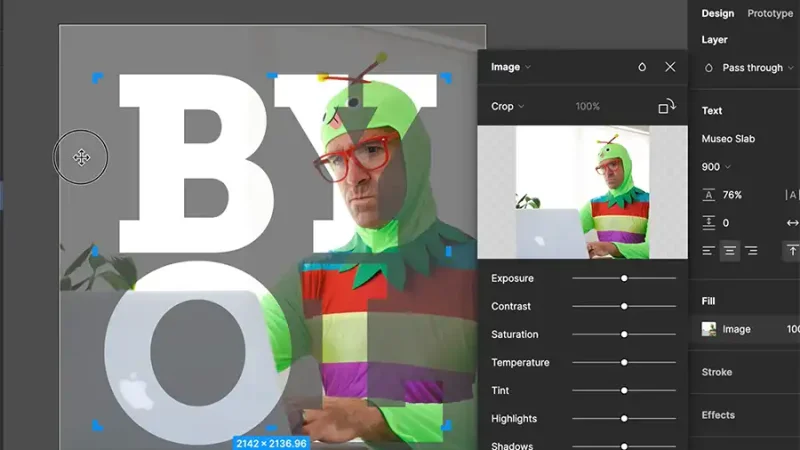
Task: Click the 2142 × 2136.96 size label
Action: [x=271, y=443]
